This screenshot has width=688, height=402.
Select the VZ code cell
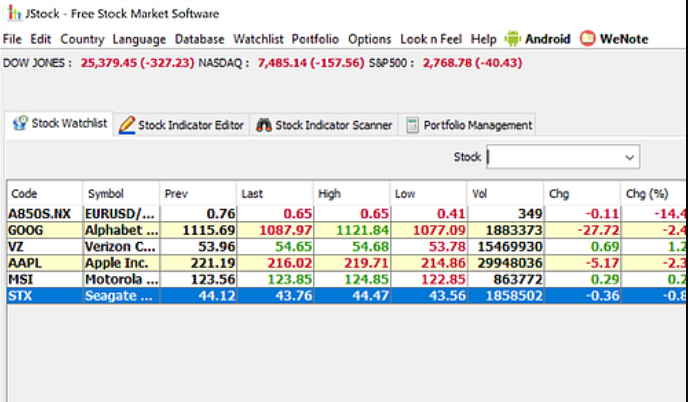[x=44, y=247]
